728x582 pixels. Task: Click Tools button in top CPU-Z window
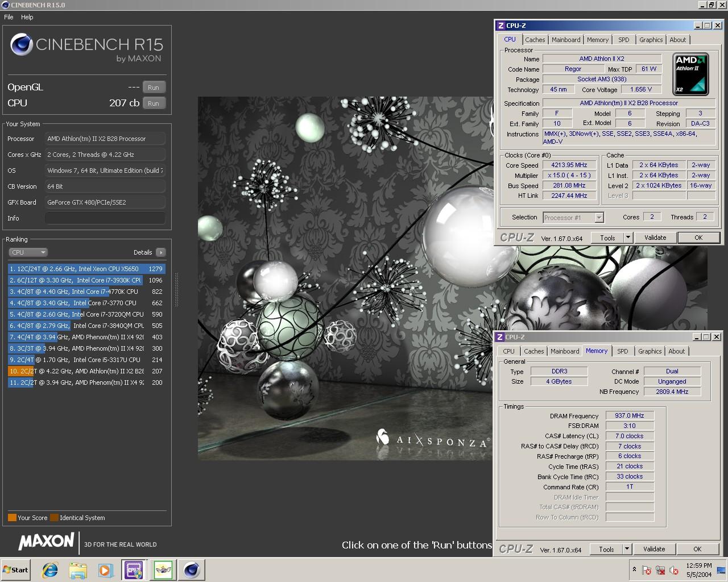(607, 238)
